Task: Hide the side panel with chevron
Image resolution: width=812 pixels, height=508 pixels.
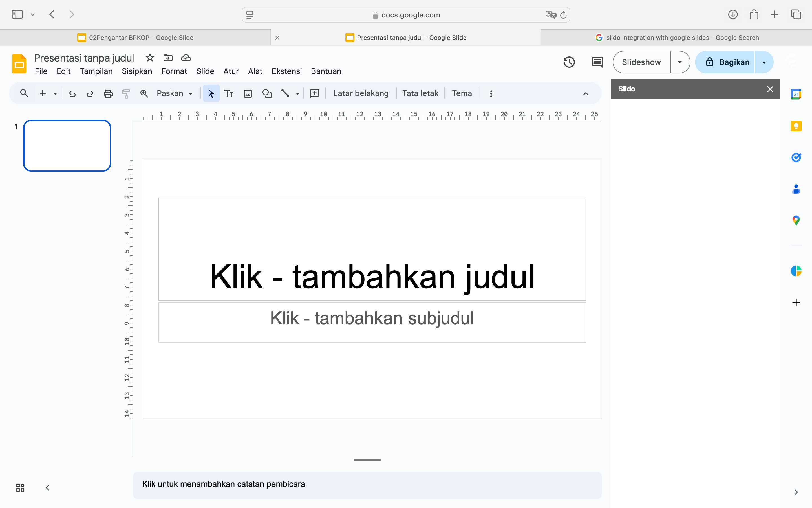Action: (x=796, y=492)
